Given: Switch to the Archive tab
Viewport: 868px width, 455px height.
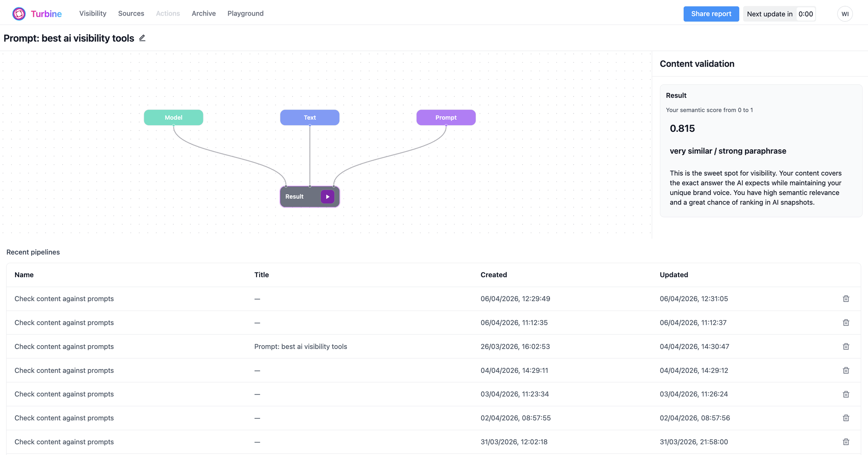Looking at the screenshot, I should (203, 13).
